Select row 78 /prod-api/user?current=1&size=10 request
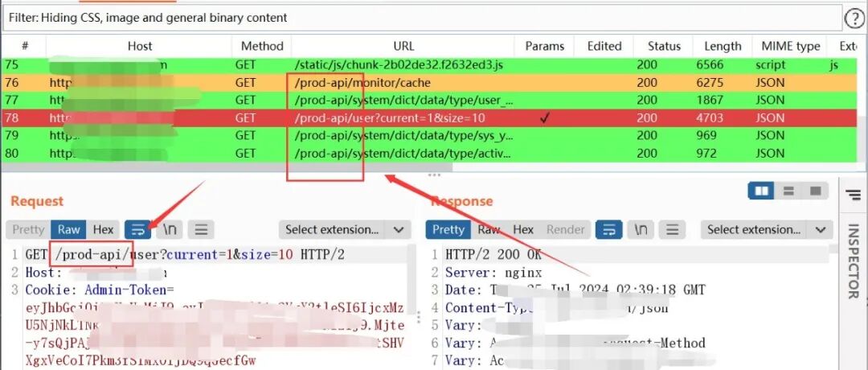868x370 pixels. click(x=429, y=118)
